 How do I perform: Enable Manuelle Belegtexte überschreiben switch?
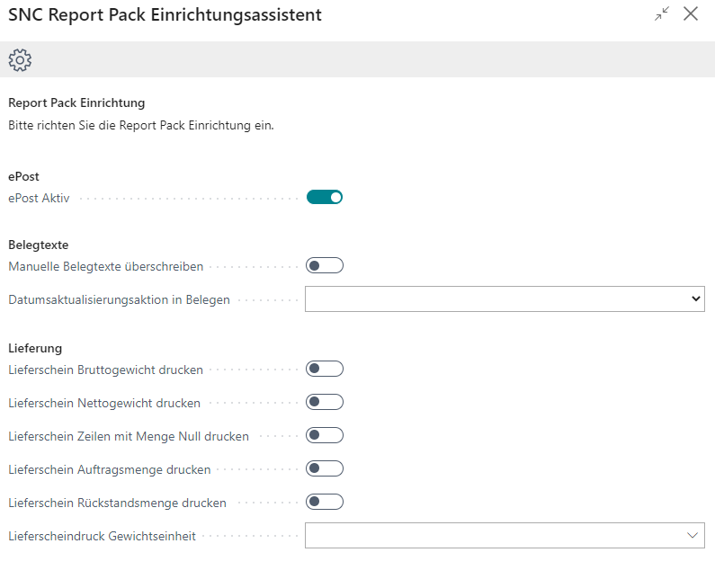pos(325,265)
